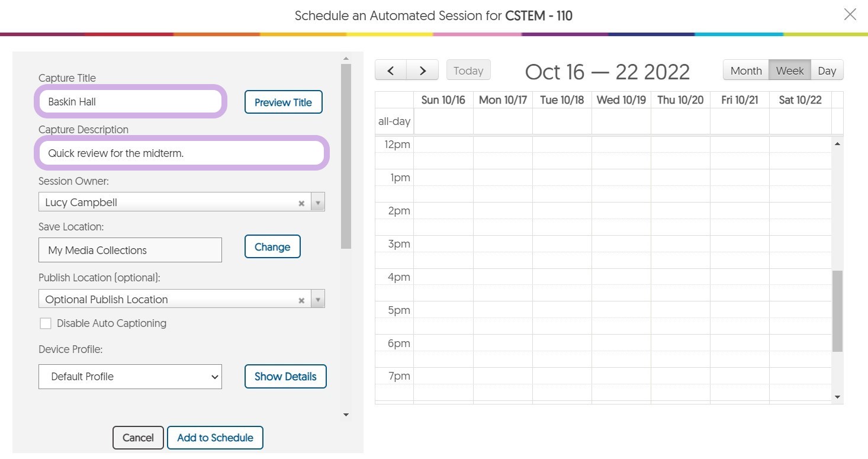
Task: Switch calendar to Day view
Action: 827,70
